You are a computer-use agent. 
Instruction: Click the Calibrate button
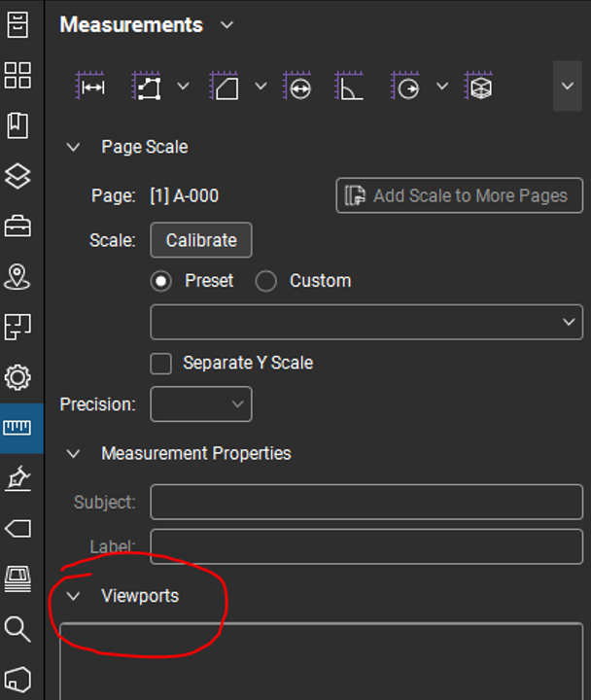point(201,240)
